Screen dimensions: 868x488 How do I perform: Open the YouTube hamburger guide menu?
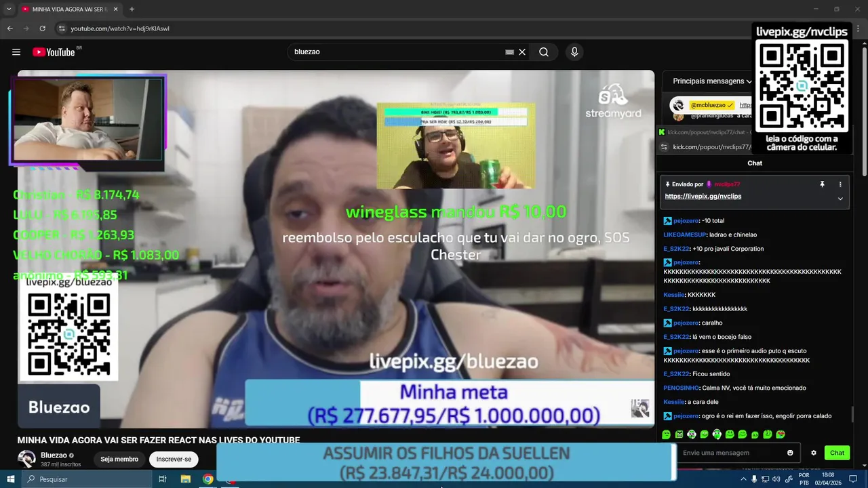pyautogui.click(x=16, y=52)
